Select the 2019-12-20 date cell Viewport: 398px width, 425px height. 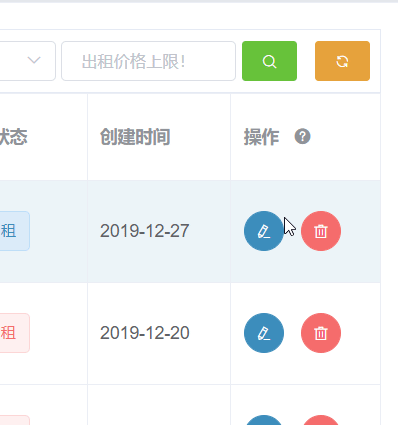coord(145,333)
